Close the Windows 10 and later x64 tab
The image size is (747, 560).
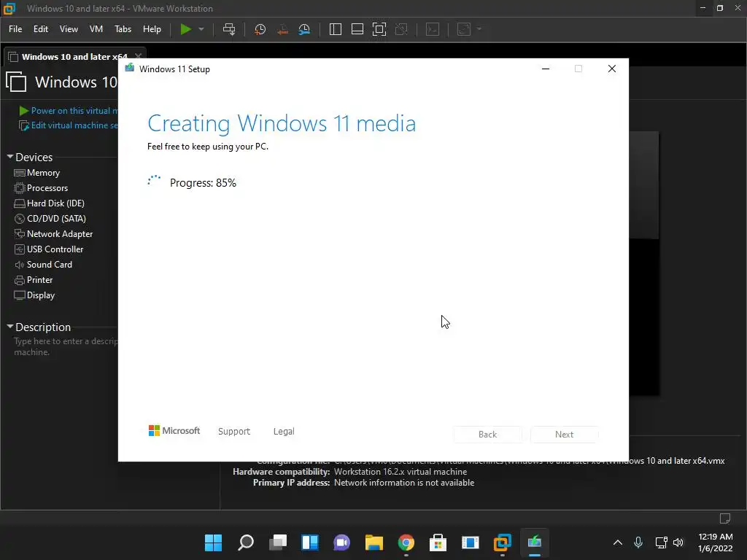(138, 56)
